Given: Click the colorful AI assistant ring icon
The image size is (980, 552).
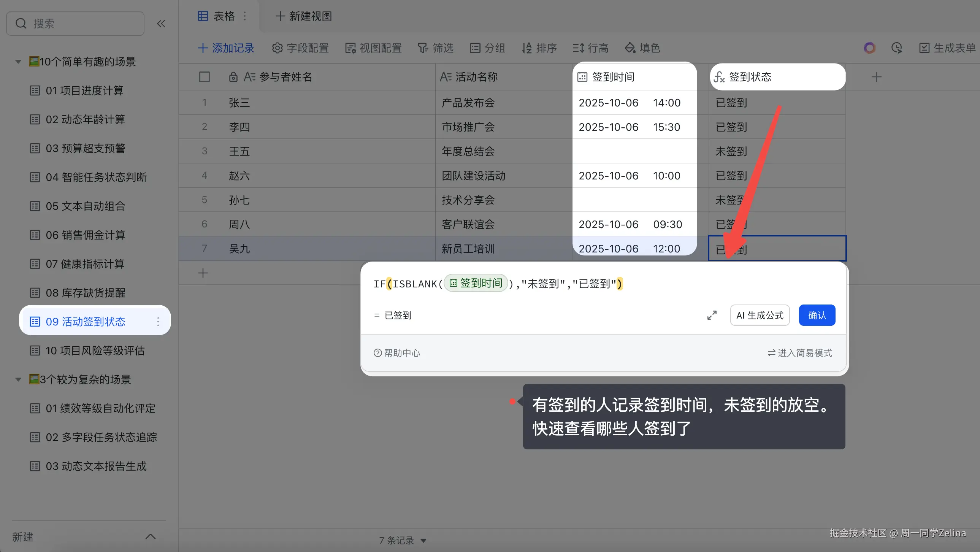Looking at the screenshot, I should [869, 48].
